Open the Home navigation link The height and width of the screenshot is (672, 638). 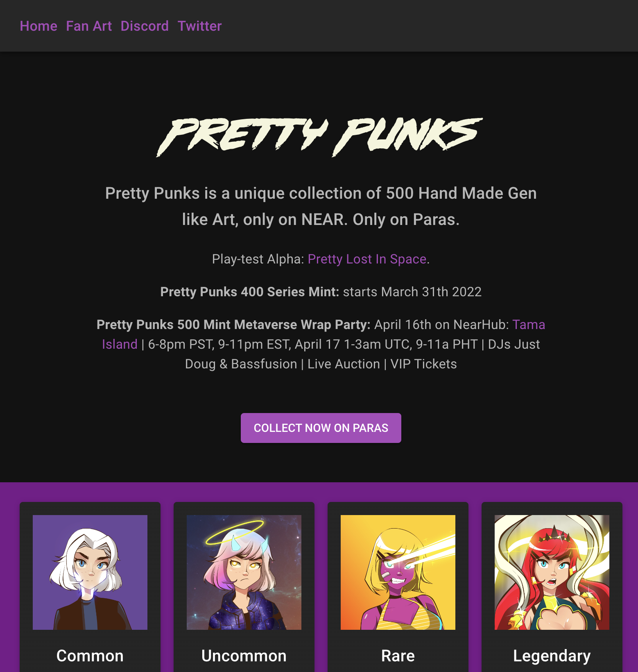point(38,26)
